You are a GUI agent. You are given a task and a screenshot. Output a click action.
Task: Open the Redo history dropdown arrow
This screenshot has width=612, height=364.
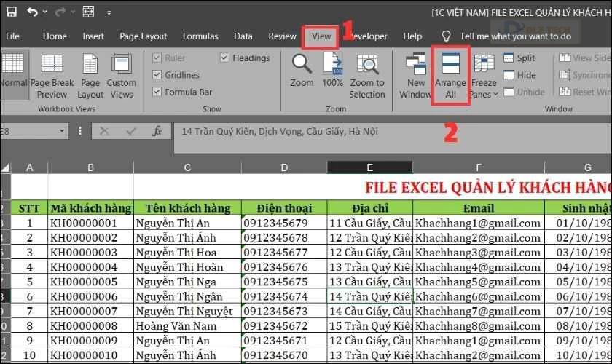tap(73, 12)
